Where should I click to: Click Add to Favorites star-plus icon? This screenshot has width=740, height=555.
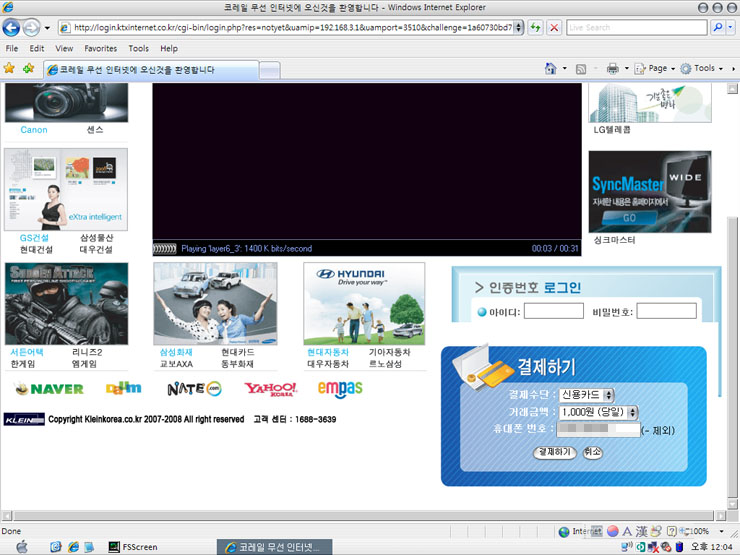pos(29,69)
